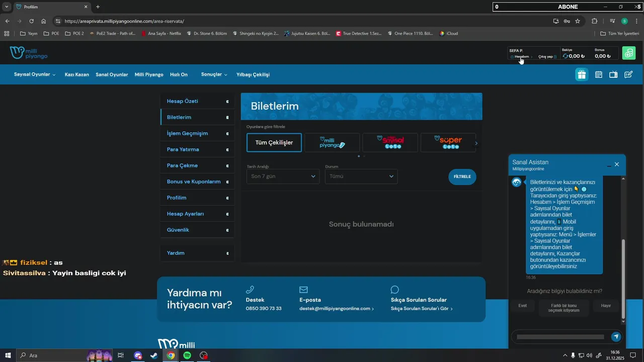Screen dimensions: 644x362
Task: Click the Hesabım link
Action: [522, 57]
